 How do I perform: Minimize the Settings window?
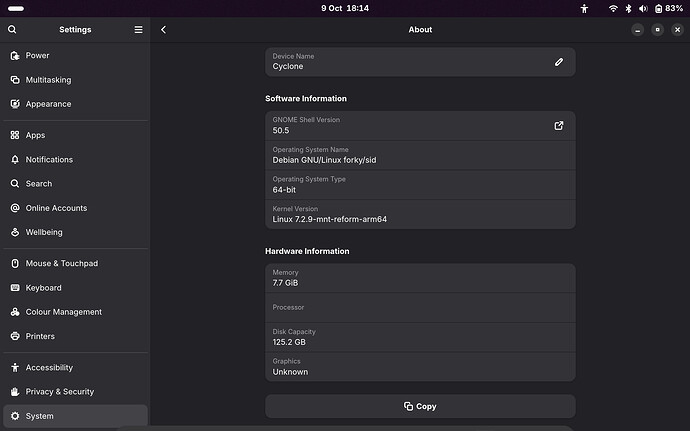[637, 29]
